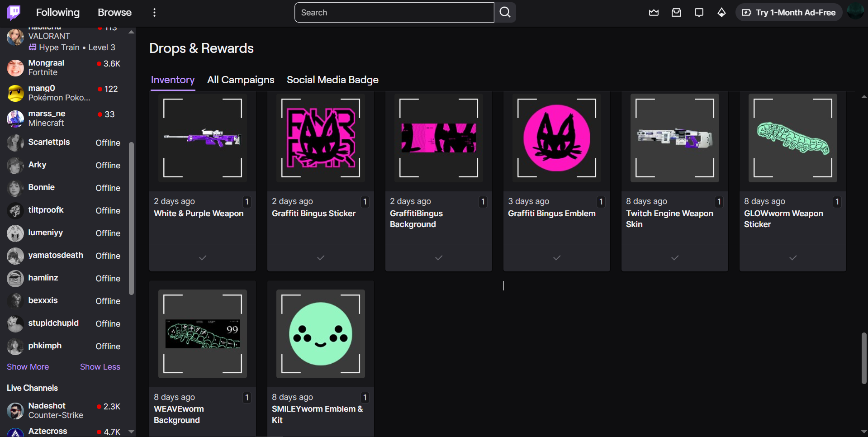Open the Following page link
Screen dimensions: 868x437
coord(57,13)
